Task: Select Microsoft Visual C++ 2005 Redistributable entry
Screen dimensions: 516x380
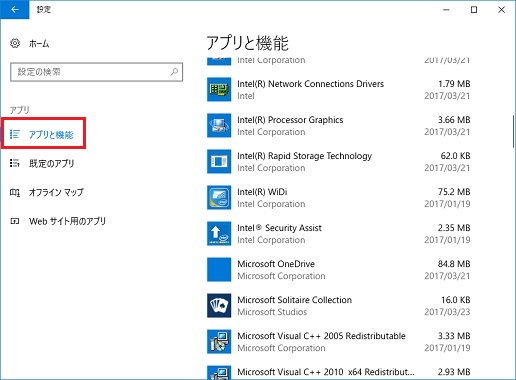Action: tap(338, 341)
